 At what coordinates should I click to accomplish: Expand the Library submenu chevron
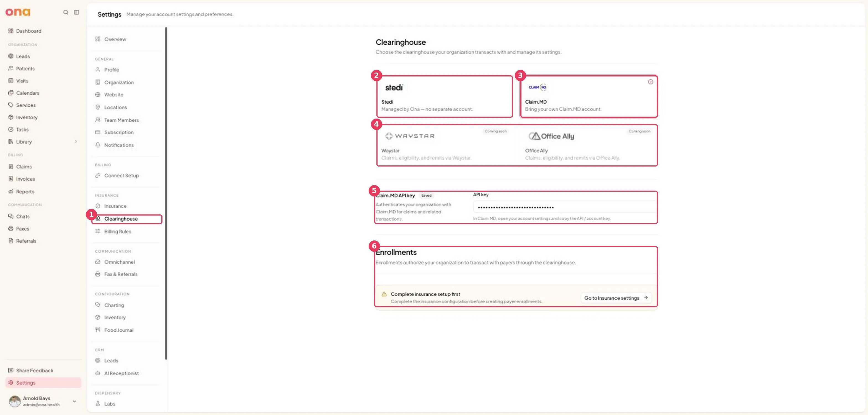click(x=76, y=142)
